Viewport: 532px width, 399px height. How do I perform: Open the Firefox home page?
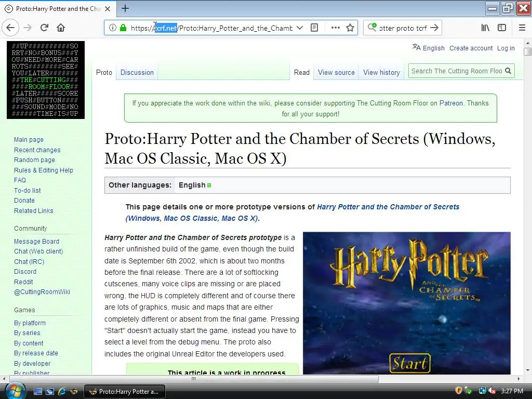pyautogui.click(x=61, y=28)
